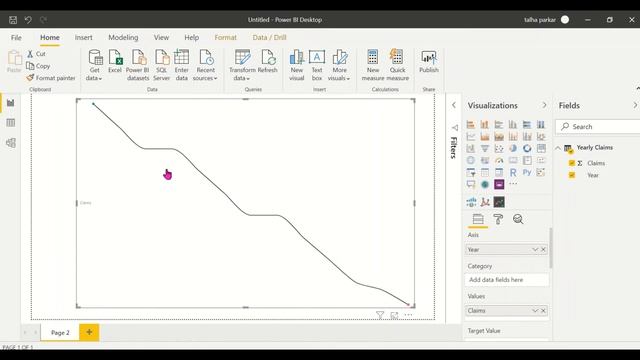The width and height of the screenshot is (640, 360).
Task: Select the ArcGIS Maps visual
Action: click(x=484, y=184)
